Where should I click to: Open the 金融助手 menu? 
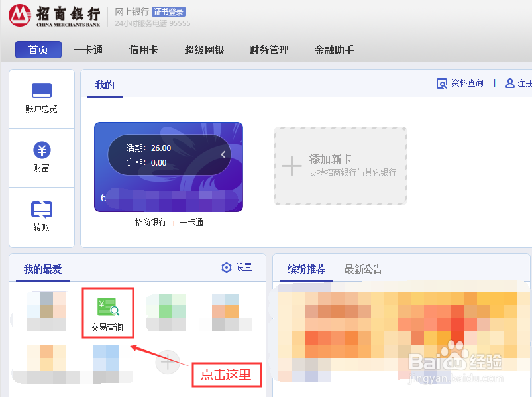coord(334,50)
